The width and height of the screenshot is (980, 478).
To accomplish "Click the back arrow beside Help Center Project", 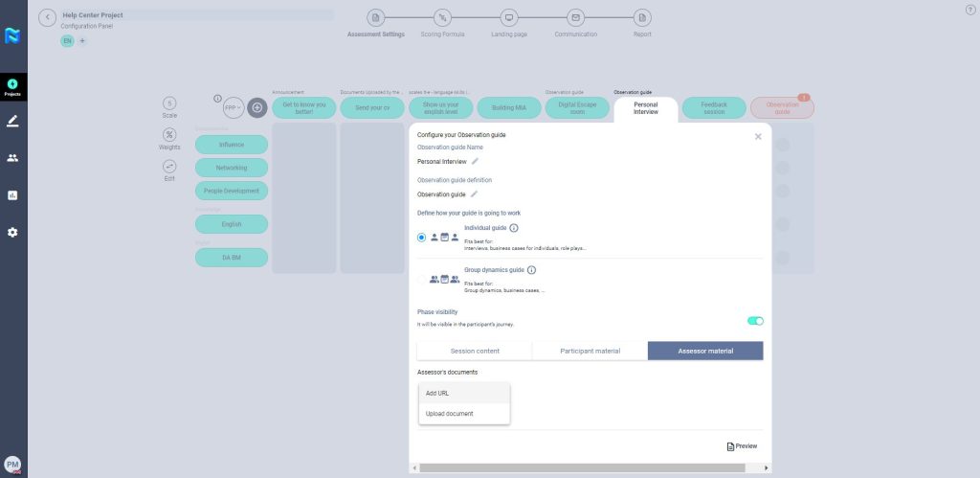I will click(48, 18).
